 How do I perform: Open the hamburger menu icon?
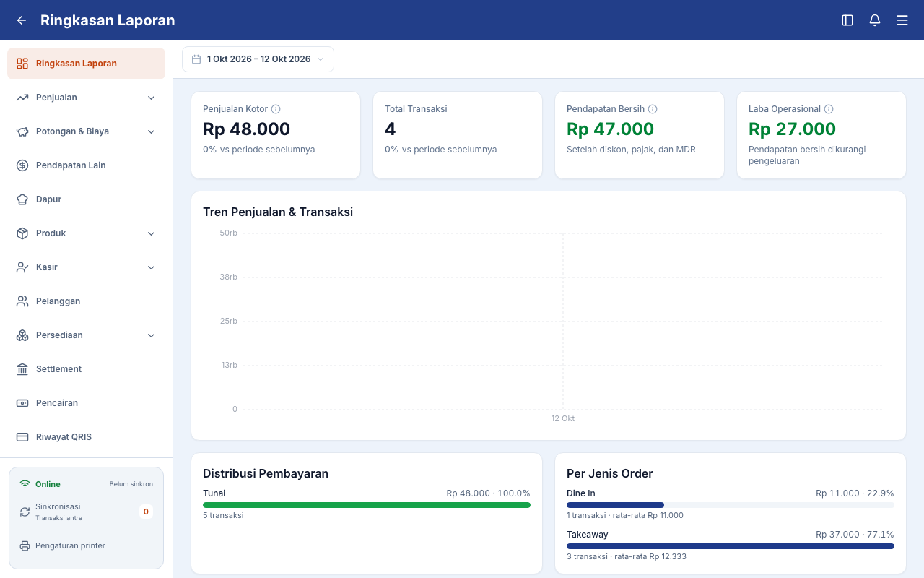coord(902,20)
